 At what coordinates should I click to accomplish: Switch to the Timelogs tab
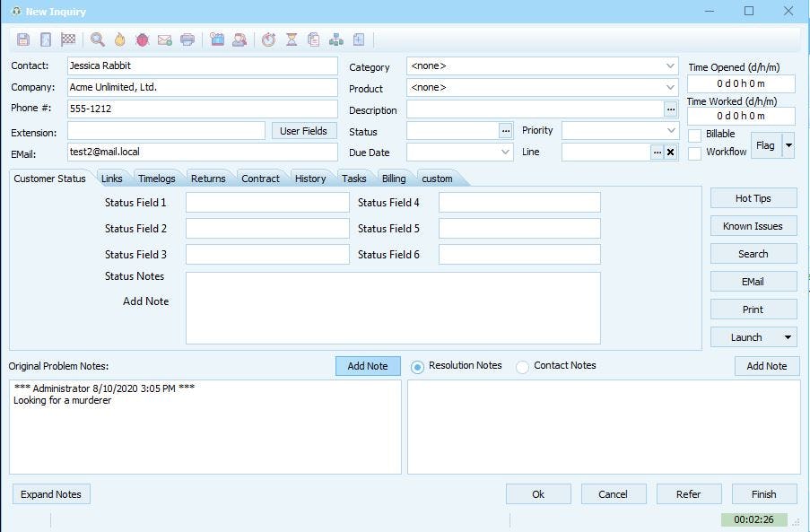tap(157, 178)
